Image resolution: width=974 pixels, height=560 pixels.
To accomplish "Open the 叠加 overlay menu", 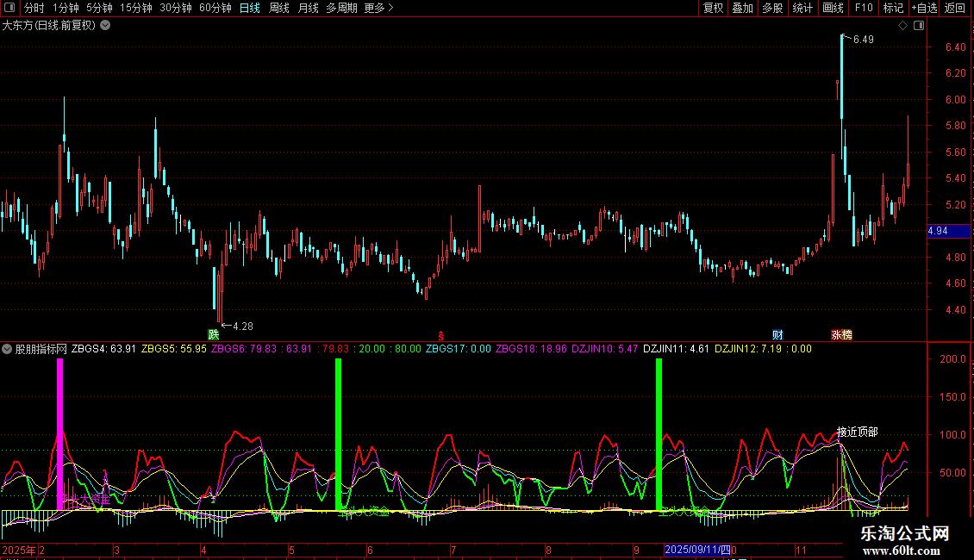I will pyautogui.click(x=742, y=8).
